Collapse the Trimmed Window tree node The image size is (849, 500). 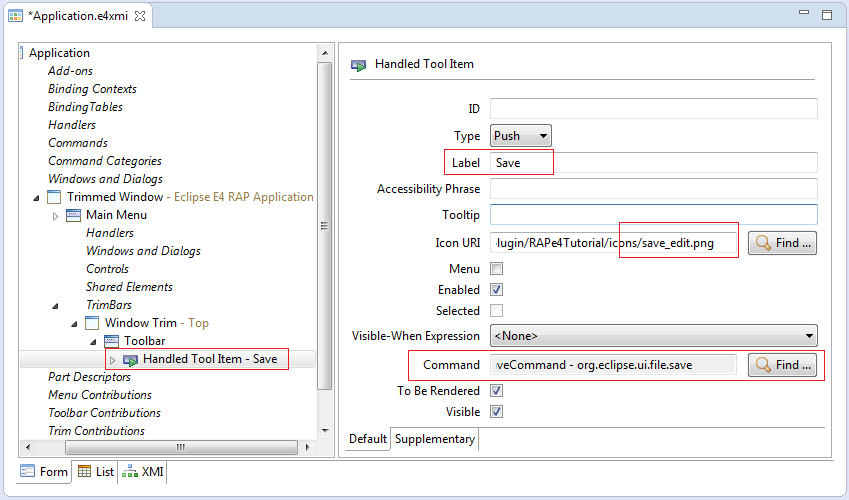[x=36, y=198]
